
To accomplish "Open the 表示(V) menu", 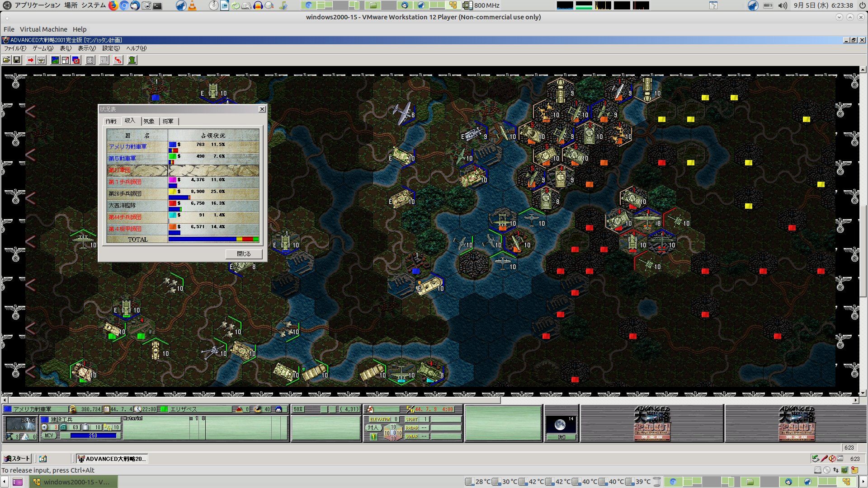I will (87, 48).
